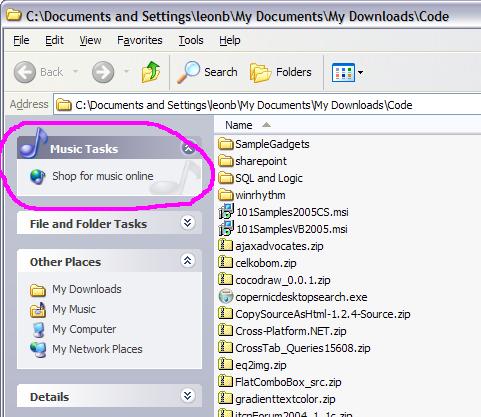Expand the Details panel
The image size is (481, 417).
point(188,396)
